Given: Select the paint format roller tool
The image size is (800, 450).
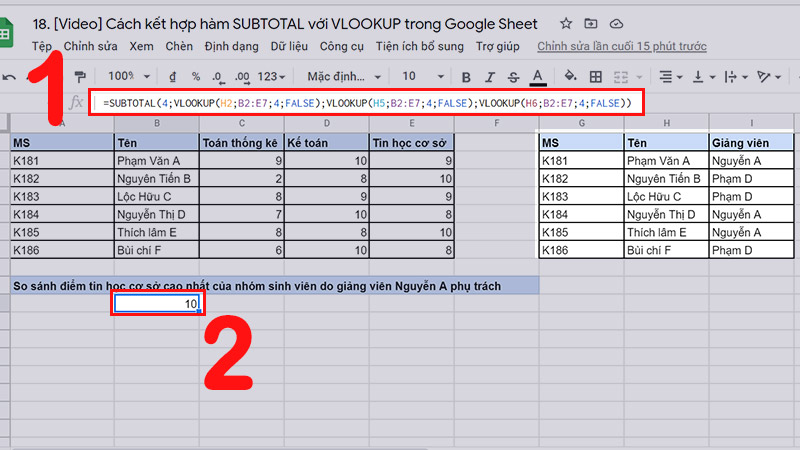Looking at the screenshot, I should 80,76.
